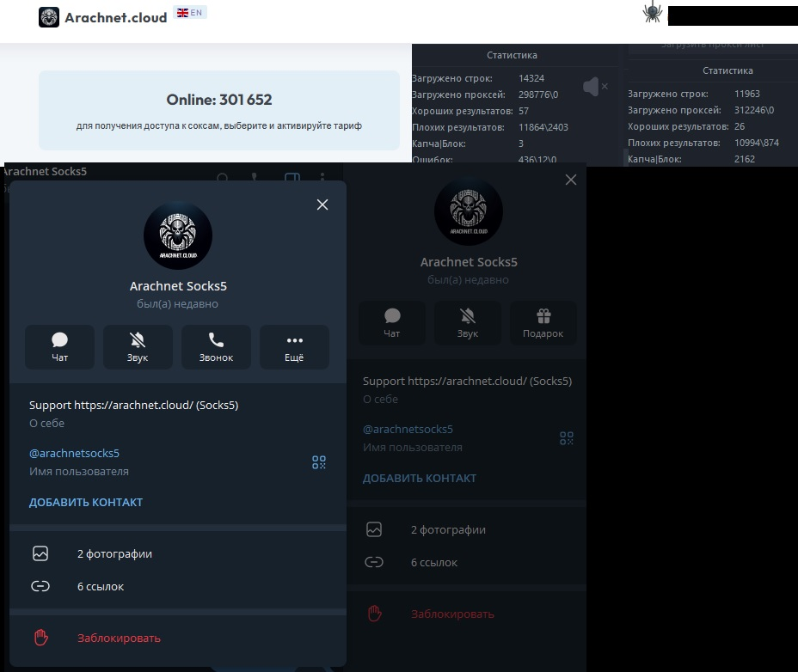This screenshot has width=798, height=672.
Task: Click the loaded rows value 14324
Action: [x=531, y=78]
